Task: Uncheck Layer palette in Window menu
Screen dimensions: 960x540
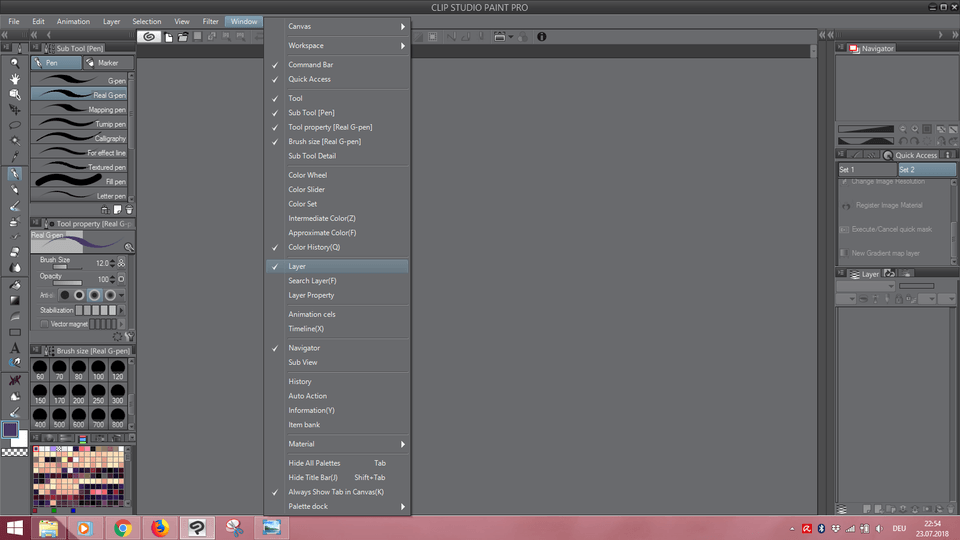Action: coord(337,266)
